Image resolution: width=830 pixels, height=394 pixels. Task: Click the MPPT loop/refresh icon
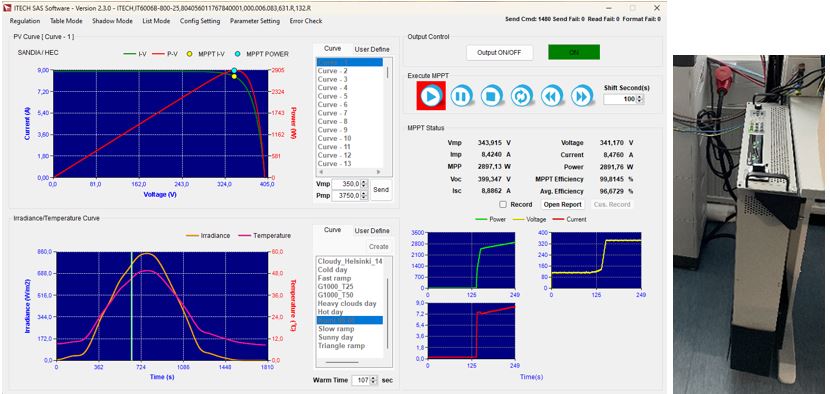(522, 96)
